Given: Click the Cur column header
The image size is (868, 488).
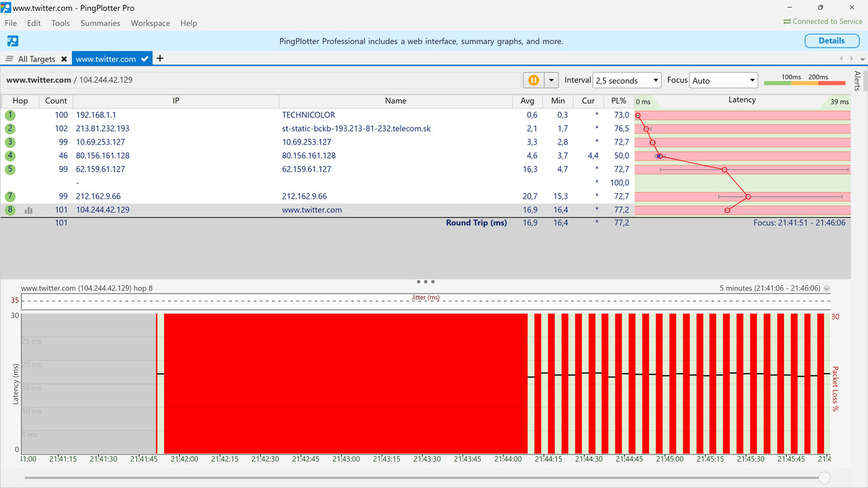Looking at the screenshot, I should click(588, 100).
